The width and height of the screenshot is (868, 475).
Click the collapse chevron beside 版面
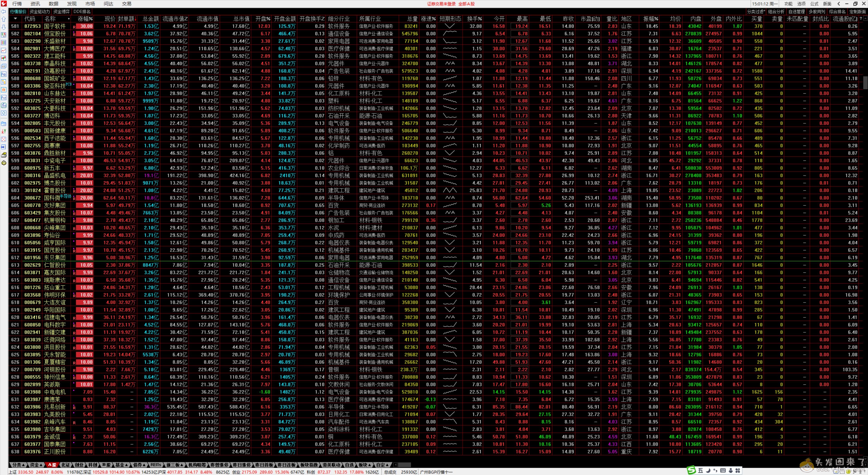[x=838, y=4]
